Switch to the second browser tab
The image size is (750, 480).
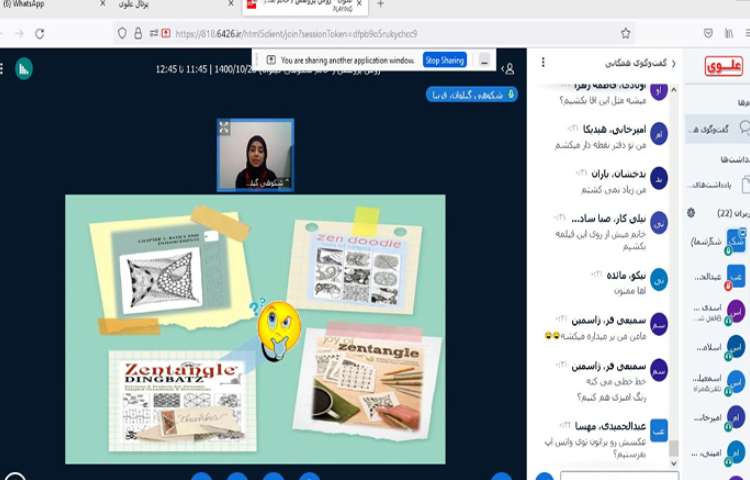[x=175, y=4]
